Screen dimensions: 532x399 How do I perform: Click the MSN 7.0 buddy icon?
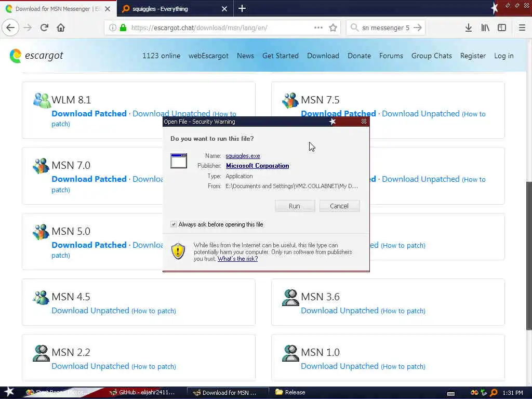[x=41, y=166]
